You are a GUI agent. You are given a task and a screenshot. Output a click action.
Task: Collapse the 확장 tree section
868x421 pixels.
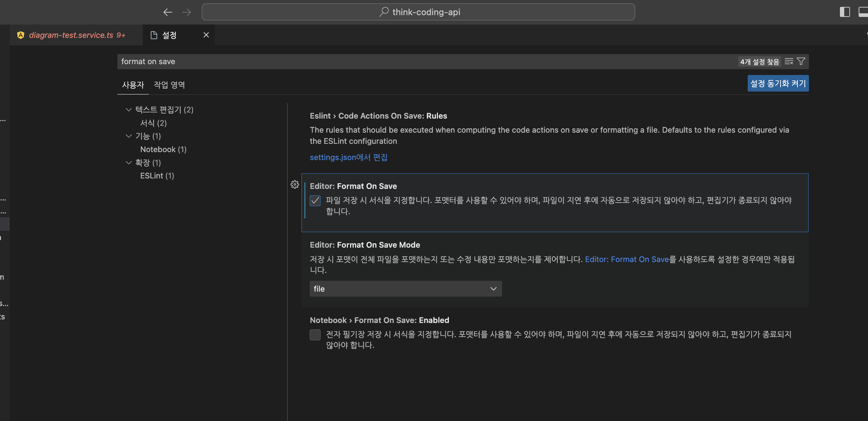pos(129,163)
